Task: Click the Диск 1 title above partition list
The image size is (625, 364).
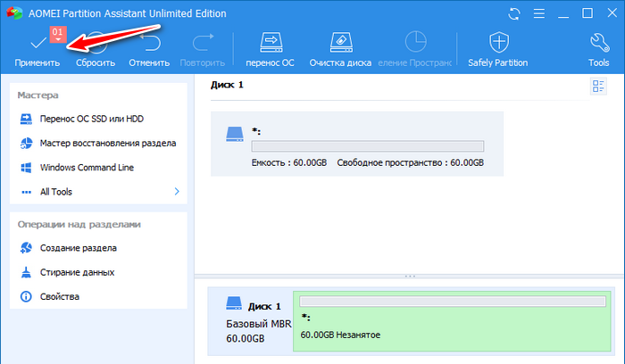Action: pyautogui.click(x=227, y=85)
